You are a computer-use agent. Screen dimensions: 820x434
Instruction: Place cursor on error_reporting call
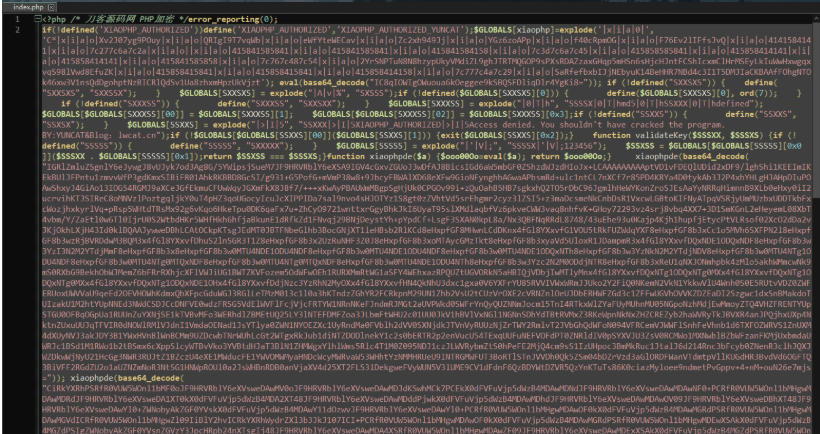[x=235, y=19]
